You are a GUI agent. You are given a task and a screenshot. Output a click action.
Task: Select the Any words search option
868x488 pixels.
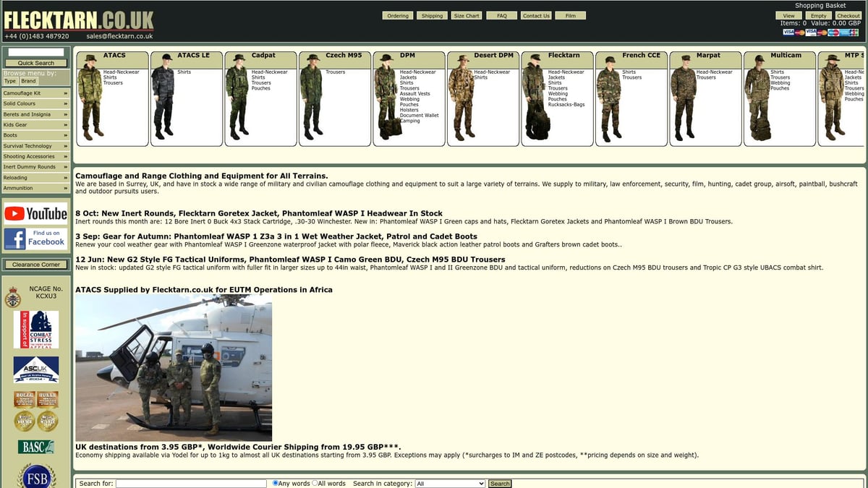point(275,483)
